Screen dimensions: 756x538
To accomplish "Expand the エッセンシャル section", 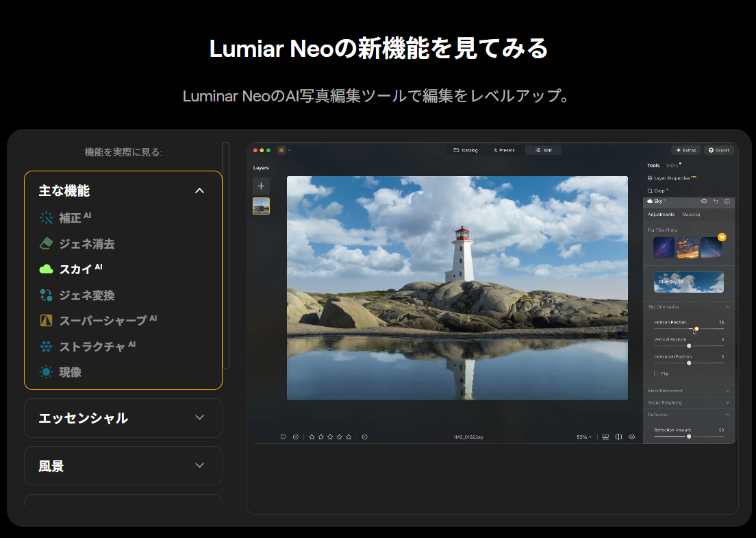I will [199, 417].
